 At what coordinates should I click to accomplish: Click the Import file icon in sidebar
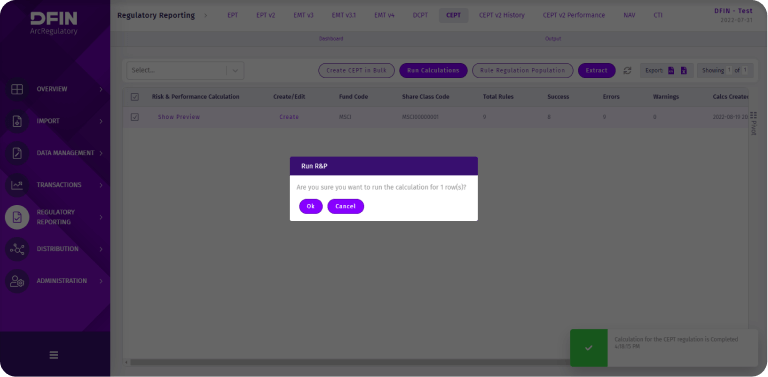[x=17, y=121]
